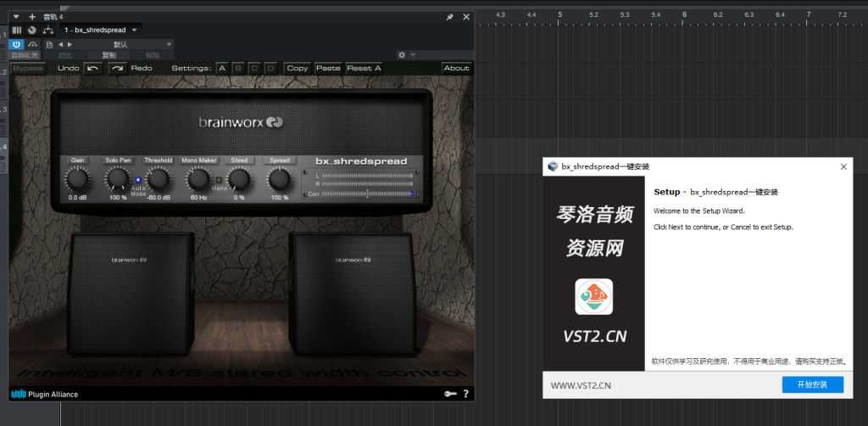Click the Threshold knob

click(x=159, y=179)
